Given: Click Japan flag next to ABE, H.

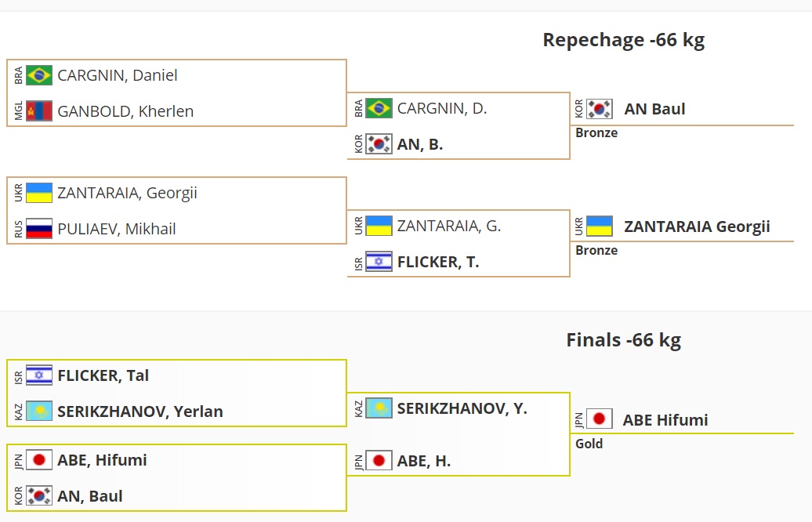Looking at the screenshot, I should click(379, 461).
